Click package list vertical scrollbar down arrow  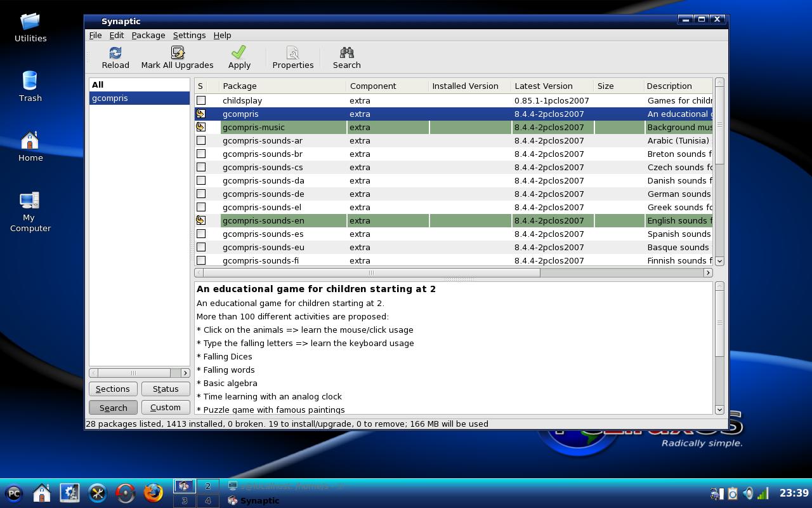click(x=719, y=261)
